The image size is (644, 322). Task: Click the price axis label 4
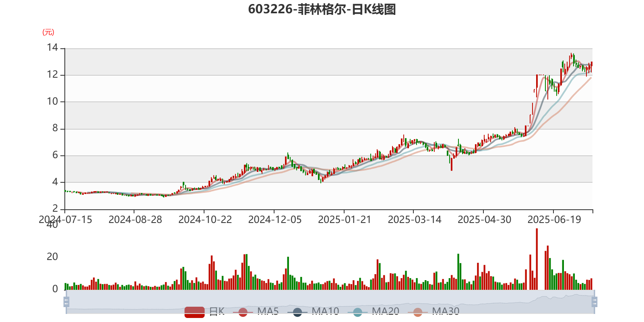[55, 182]
